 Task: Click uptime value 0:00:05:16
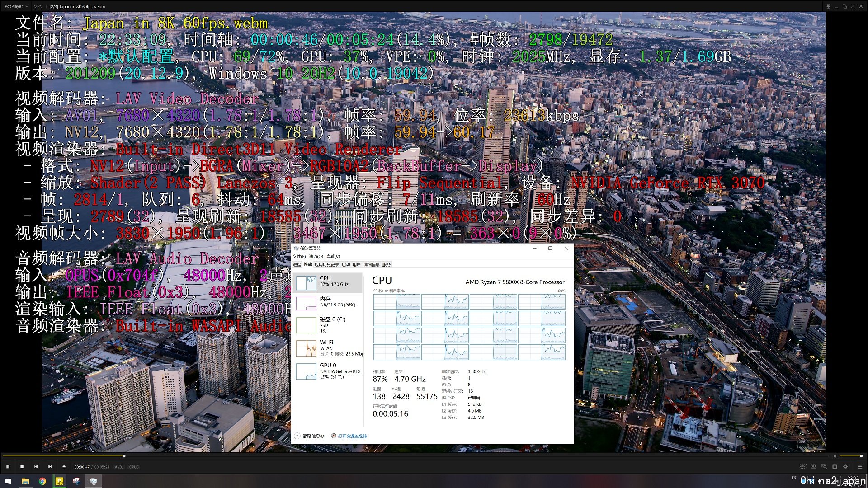tap(390, 414)
